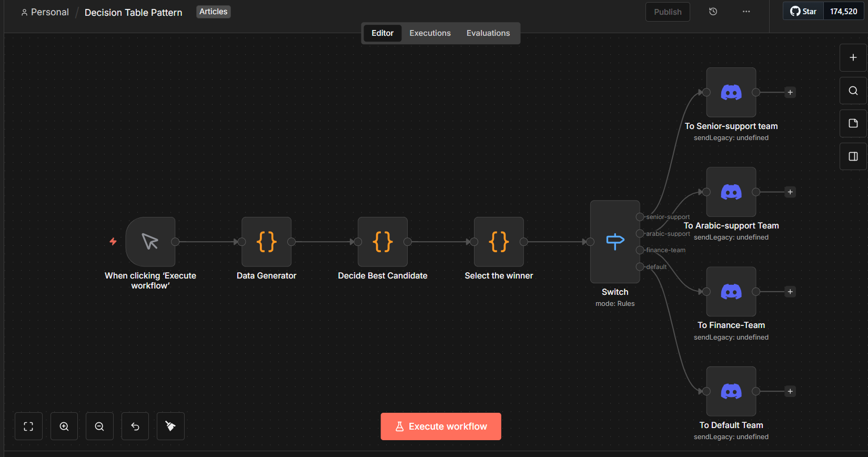Open the three-dots workflow options menu

point(746,12)
